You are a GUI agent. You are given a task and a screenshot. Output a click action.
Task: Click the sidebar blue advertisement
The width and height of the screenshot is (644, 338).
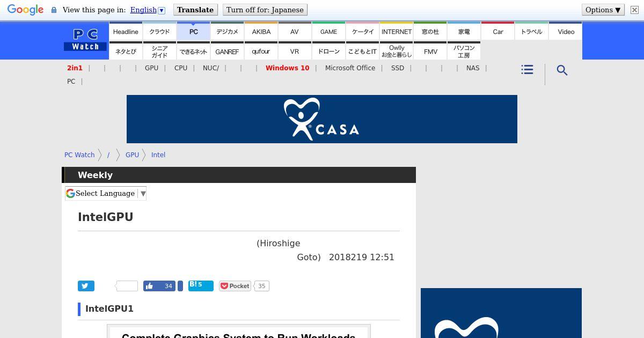(x=501, y=313)
